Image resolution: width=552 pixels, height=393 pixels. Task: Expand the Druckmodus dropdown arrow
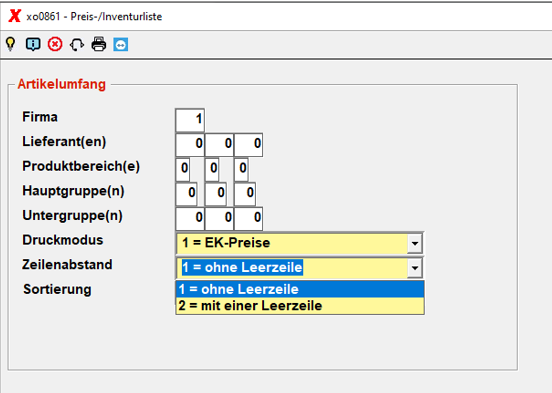(x=415, y=243)
